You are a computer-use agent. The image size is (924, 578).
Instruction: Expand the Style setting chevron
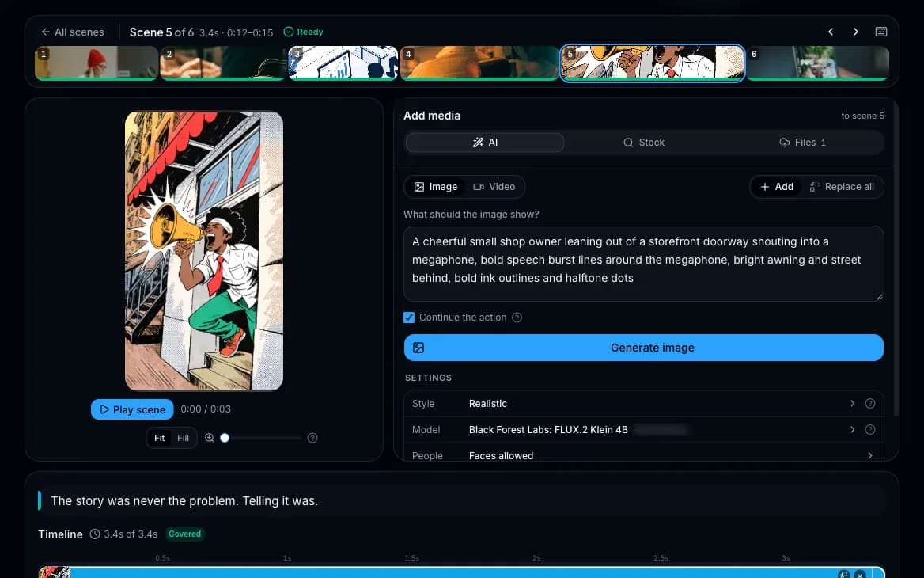coord(852,404)
